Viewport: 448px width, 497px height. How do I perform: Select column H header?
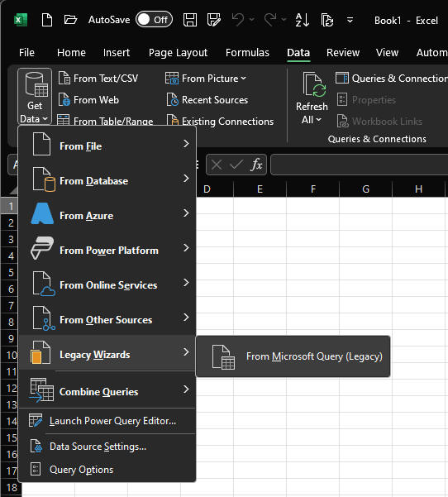click(418, 189)
